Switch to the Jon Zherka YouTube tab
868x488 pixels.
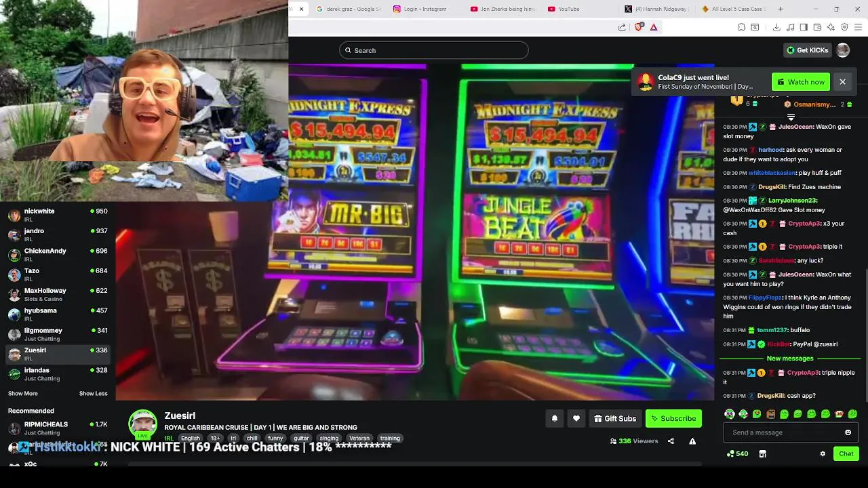click(503, 9)
